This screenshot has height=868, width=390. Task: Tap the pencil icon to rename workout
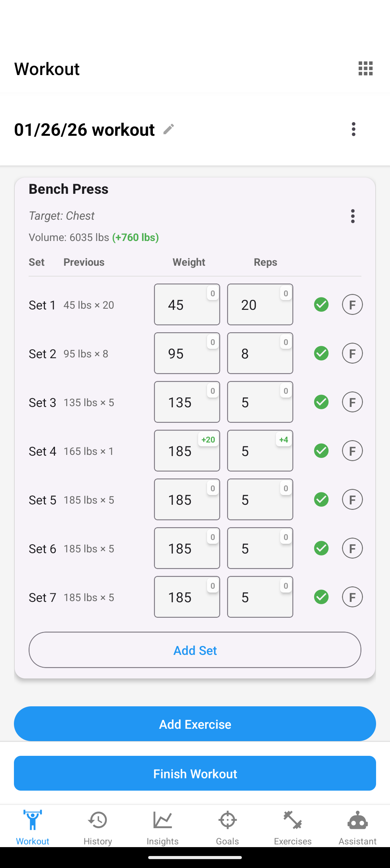point(169,129)
